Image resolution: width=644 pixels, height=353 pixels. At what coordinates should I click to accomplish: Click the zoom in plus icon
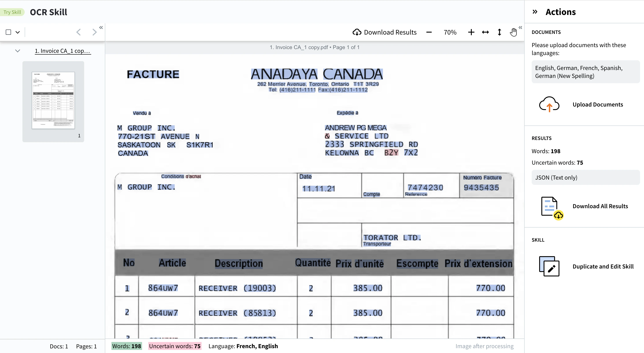pos(471,32)
